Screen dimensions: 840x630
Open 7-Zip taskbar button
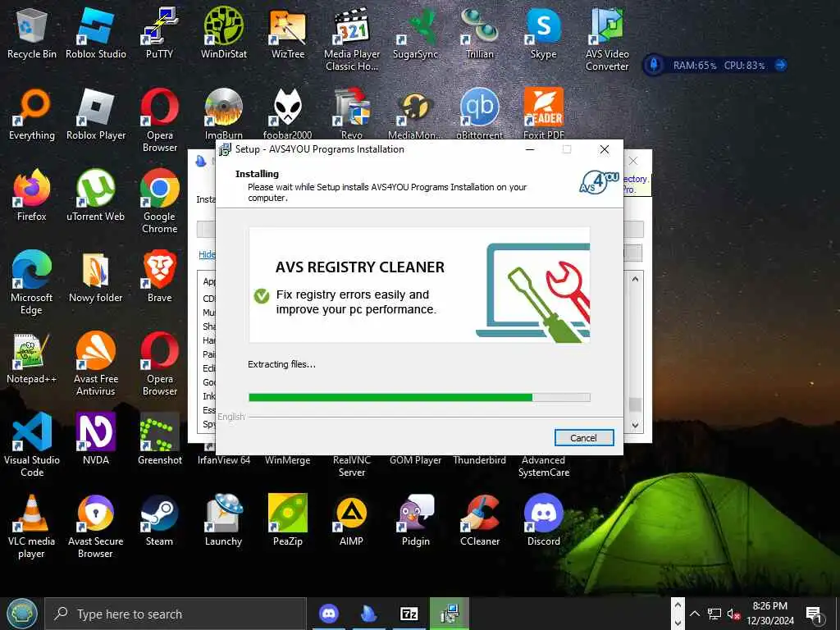click(x=409, y=614)
